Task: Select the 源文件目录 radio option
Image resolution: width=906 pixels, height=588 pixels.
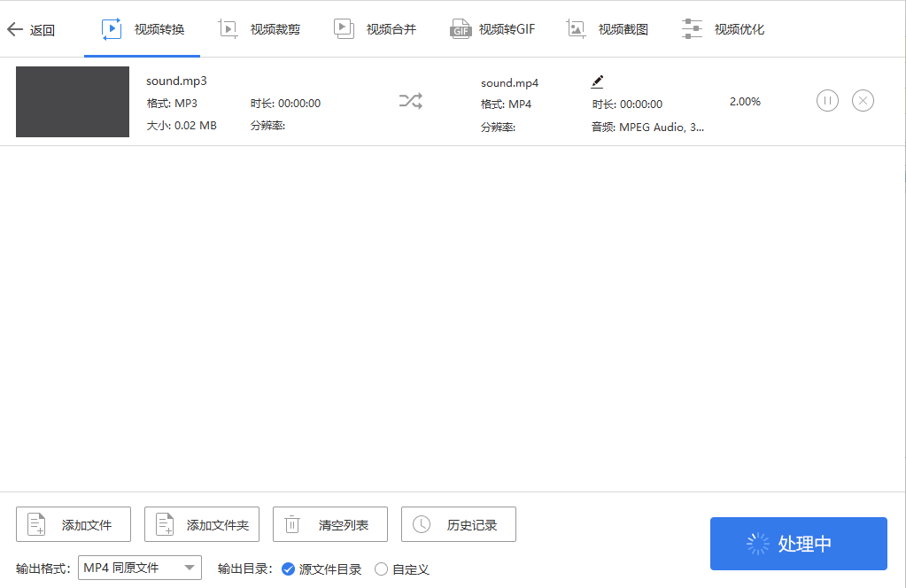Action: (x=321, y=569)
